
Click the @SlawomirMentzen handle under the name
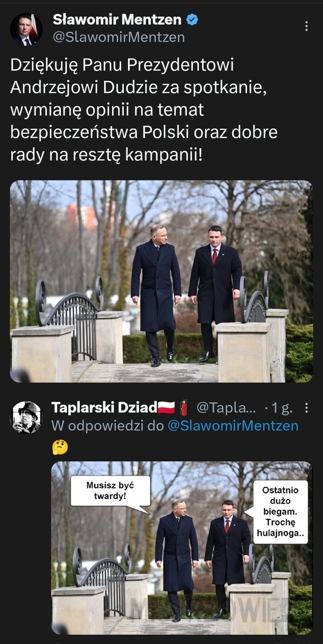[119, 37]
